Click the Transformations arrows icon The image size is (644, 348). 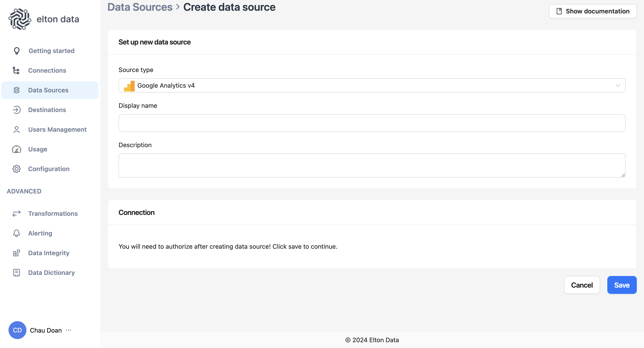(17, 214)
